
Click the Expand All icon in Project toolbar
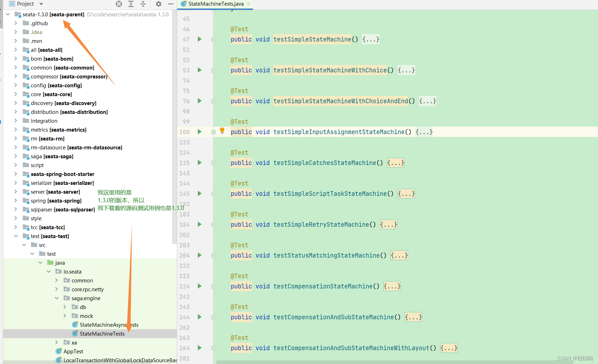coord(131,4)
